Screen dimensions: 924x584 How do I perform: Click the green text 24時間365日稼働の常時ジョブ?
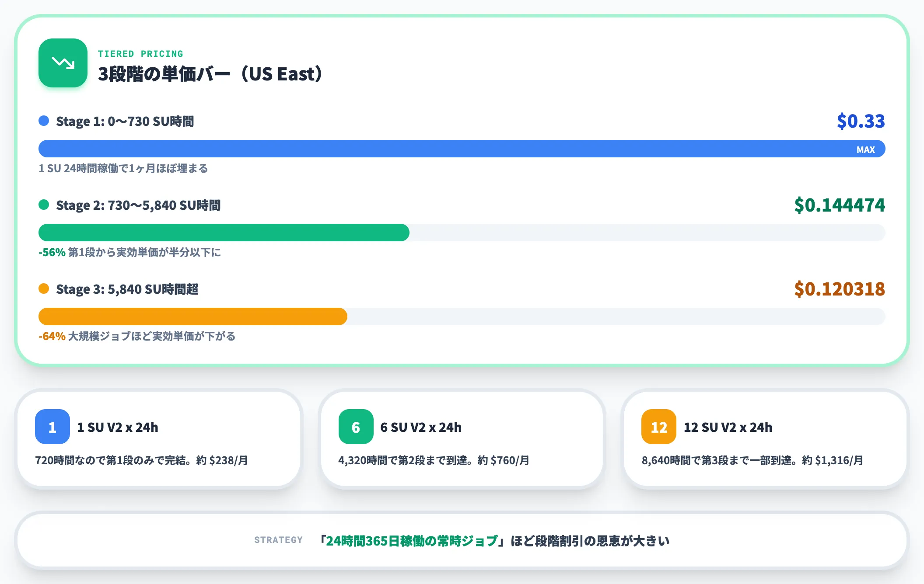pos(412,541)
